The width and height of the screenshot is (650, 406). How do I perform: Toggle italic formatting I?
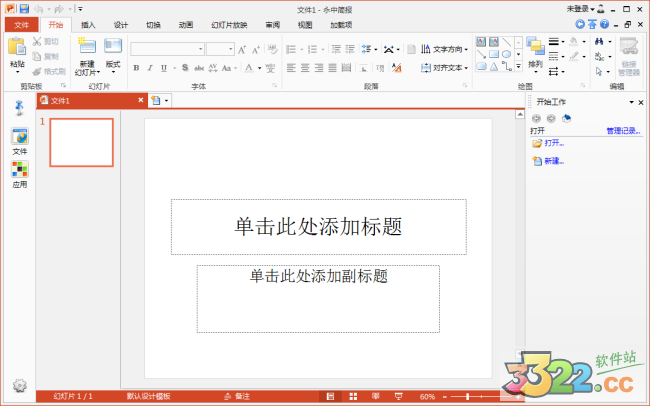pyautogui.click(x=150, y=68)
